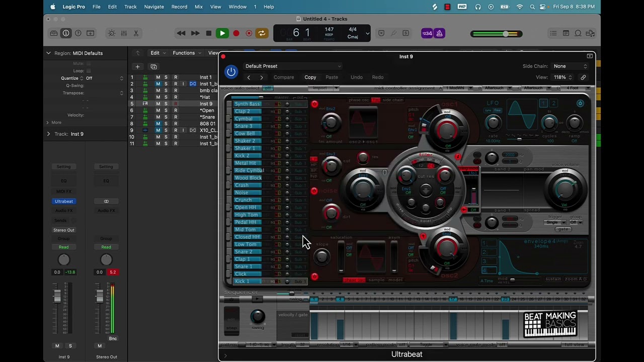
Task: Open the Note Pads icon
Action: pos(566,33)
